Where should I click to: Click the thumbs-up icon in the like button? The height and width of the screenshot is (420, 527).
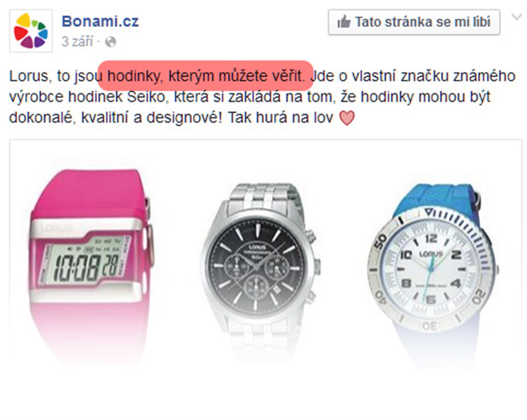(344, 22)
